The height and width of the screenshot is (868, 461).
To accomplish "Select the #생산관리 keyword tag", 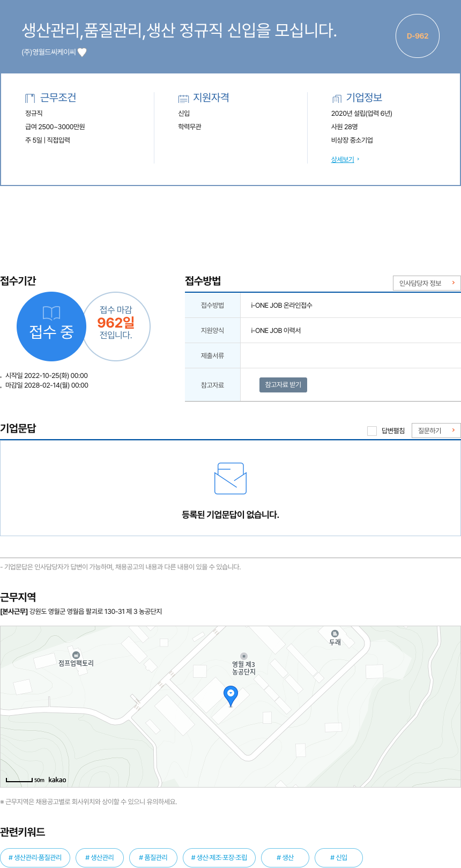I will (x=100, y=857).
